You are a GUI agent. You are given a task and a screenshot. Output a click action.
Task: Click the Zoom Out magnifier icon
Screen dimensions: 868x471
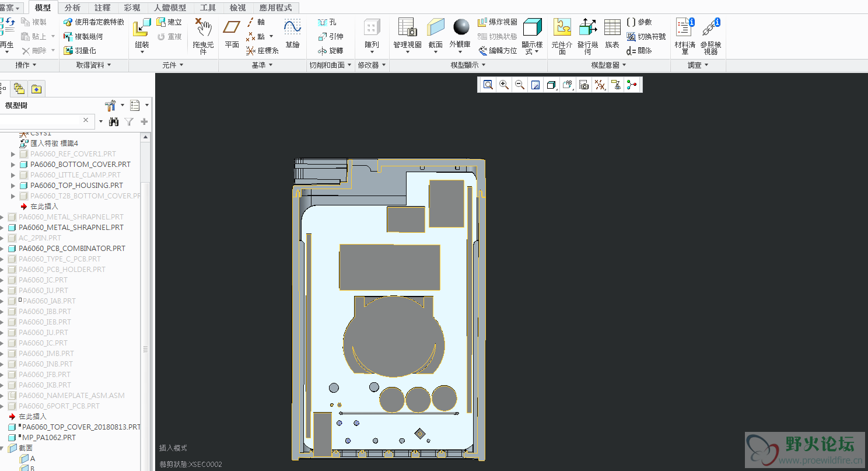[520, 85]
